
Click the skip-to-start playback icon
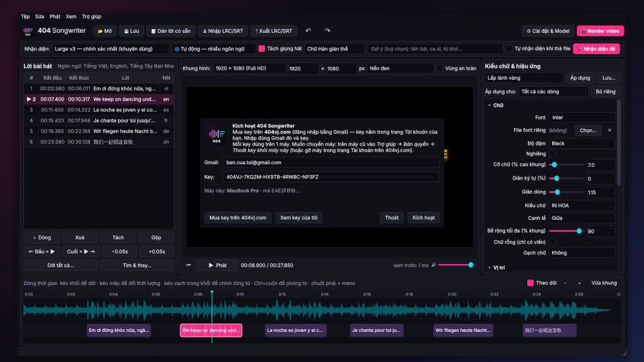[x=189, y=265]
